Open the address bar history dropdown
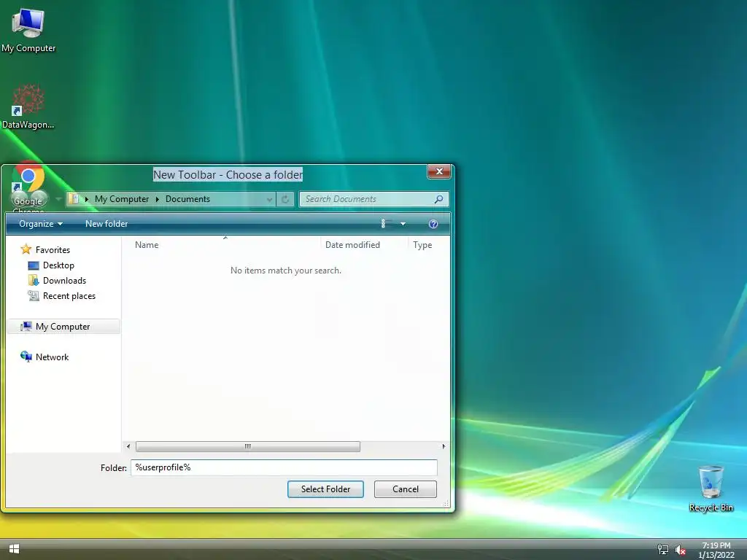747x560 pixels. coord(270,199)
